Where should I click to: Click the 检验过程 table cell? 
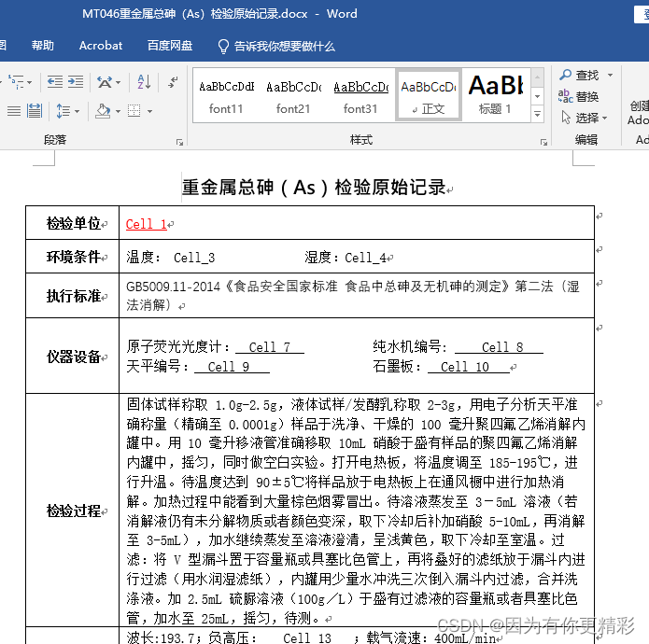tap(73, 511)
